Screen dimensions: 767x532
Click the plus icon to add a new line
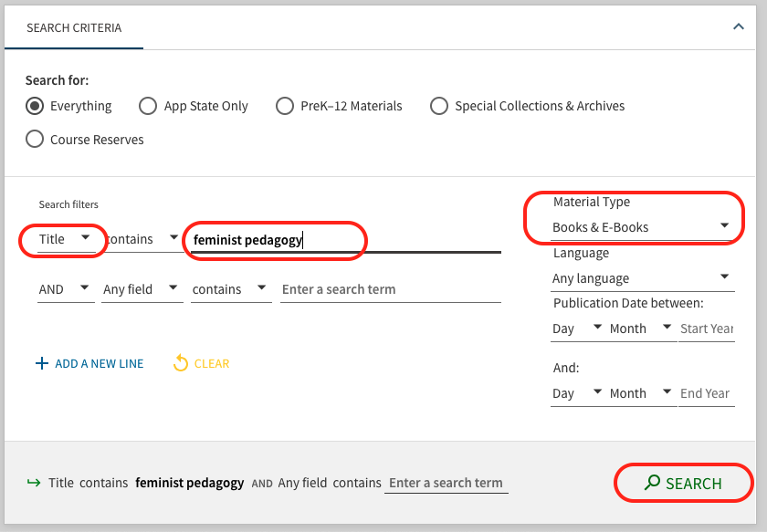(x=41, y=363)
